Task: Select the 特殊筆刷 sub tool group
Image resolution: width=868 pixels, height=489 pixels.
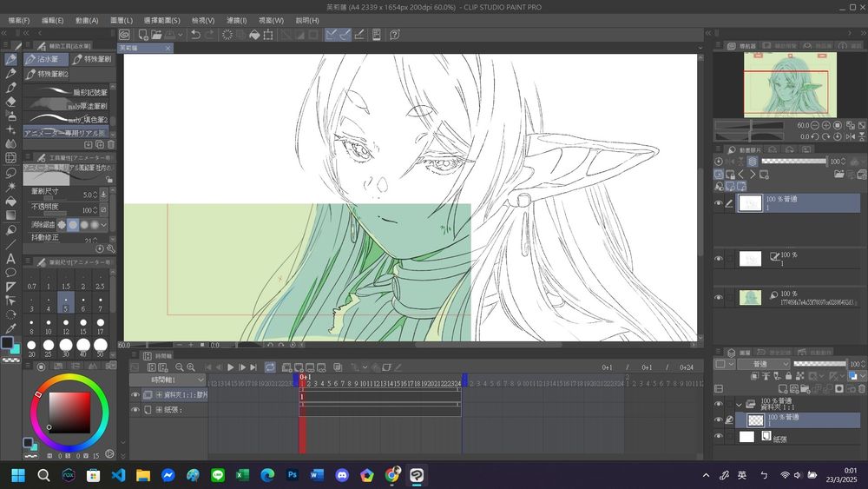Action: coord(91,59)
